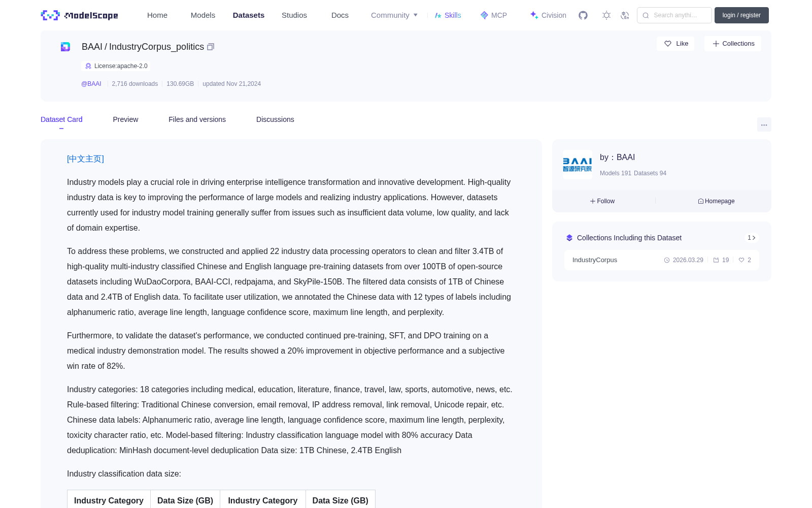Click the License:apache-2.0 tag
This screenshot has height=508, width=812.
click(x=116, y=66)
